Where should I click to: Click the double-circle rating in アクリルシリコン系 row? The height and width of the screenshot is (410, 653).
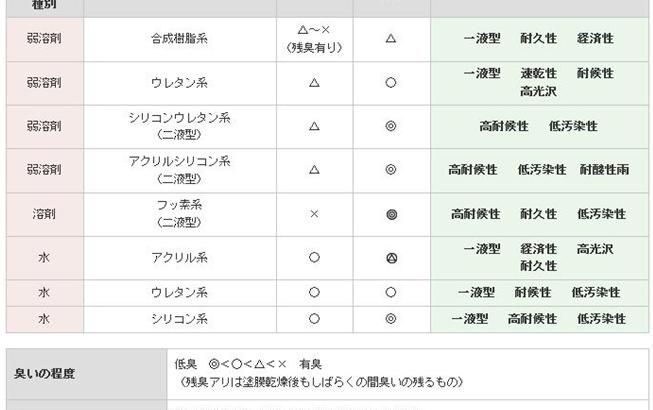coord(391,170)
